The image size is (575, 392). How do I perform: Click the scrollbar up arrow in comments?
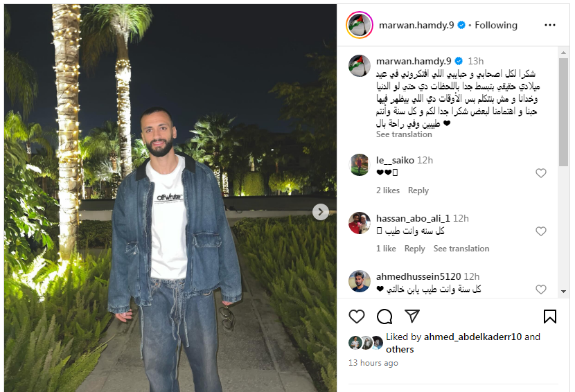pyautogui.click(x=563, y=53)
